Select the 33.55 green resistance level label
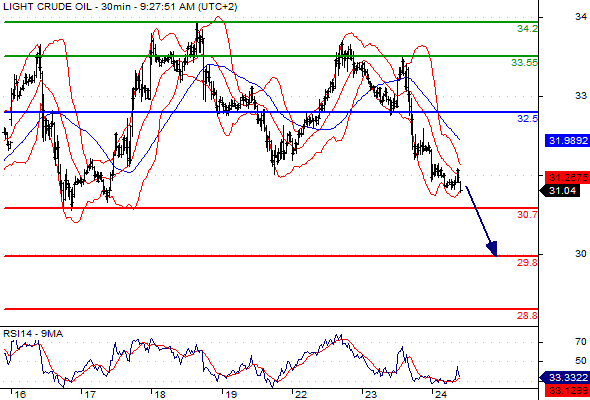The width and height of the screenshot is (590, 400). [x=524, y=62]
